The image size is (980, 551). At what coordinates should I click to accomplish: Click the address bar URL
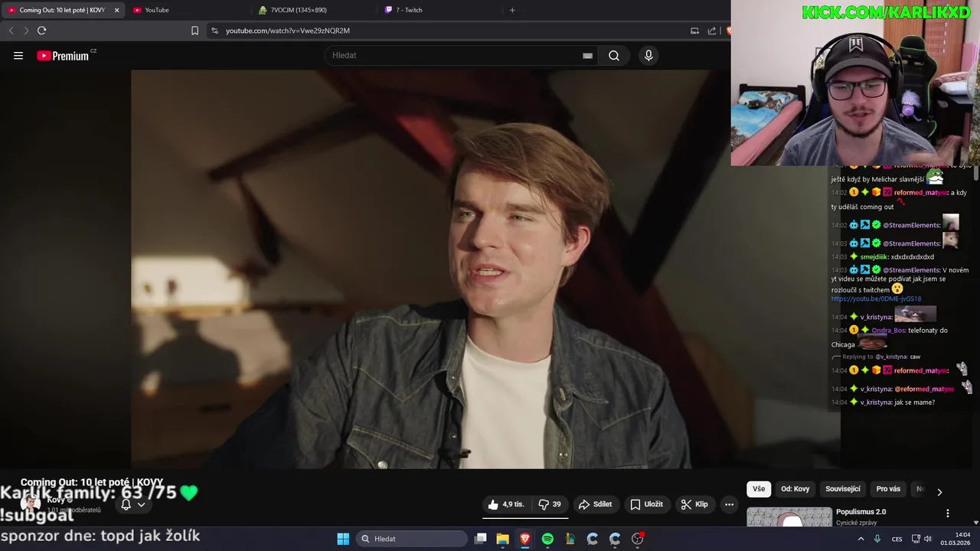pos(288,31)
